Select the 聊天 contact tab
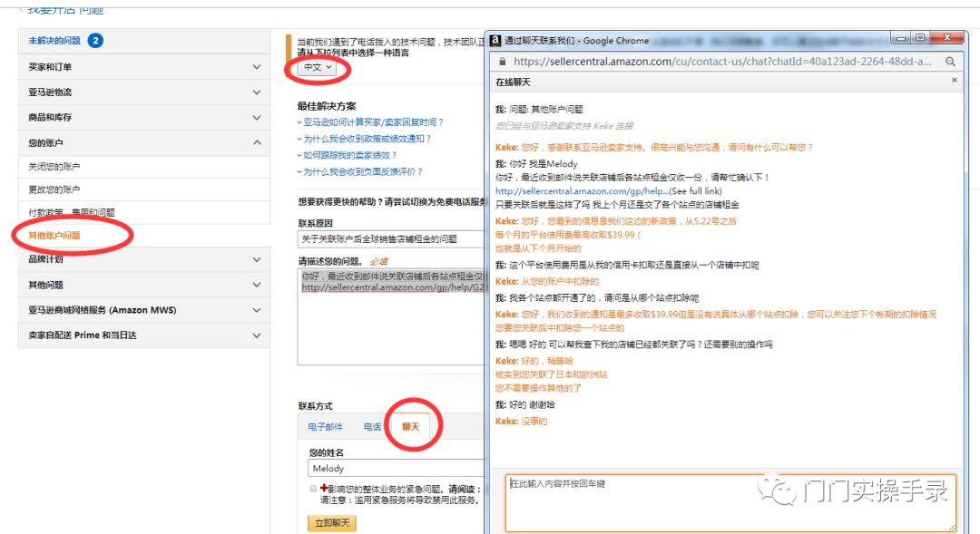The width and height of the screenshot is (980, 534). (411, 427)
